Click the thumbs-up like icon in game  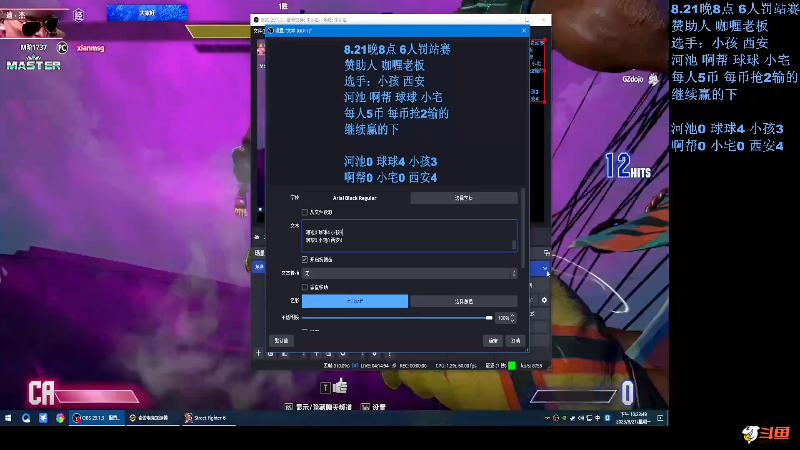[340, 387]
